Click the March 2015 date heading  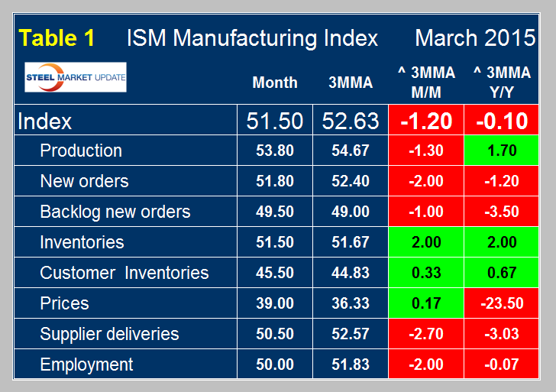(x=475, y=38)
